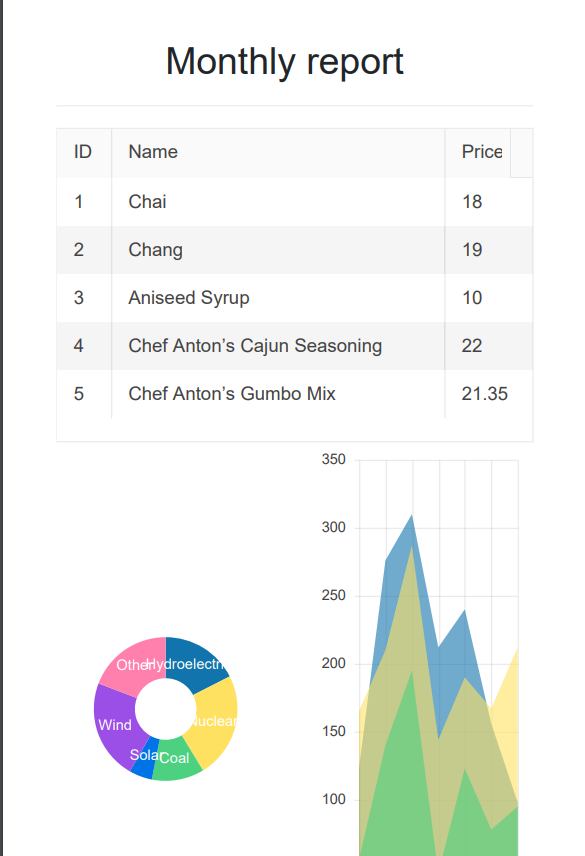
Task: Click the Monthly report title
Action: point(285,61)
